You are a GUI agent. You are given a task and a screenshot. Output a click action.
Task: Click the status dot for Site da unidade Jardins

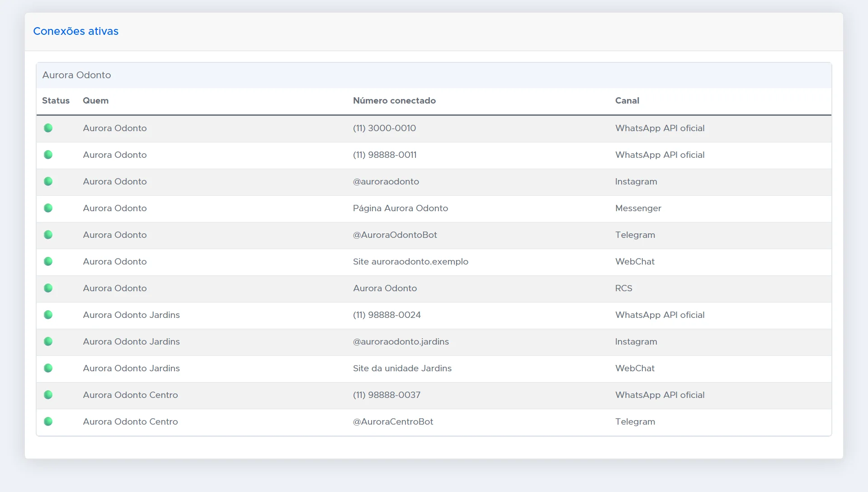48,368
